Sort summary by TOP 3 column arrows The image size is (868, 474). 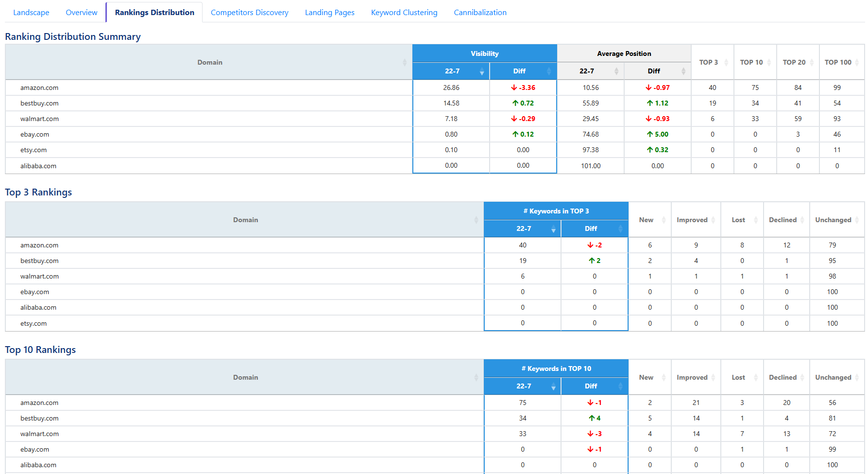pos(726,62)
